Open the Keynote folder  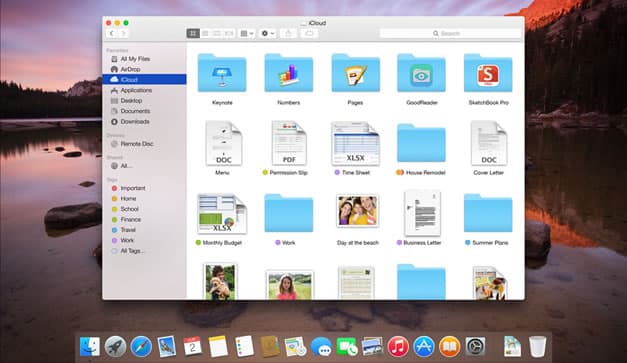tap(222, 73)
